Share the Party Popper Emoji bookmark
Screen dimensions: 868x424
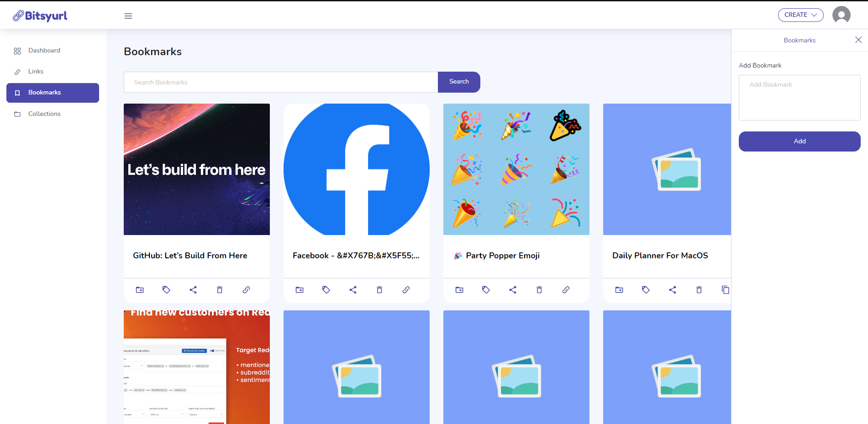click(x=513, y=290)
